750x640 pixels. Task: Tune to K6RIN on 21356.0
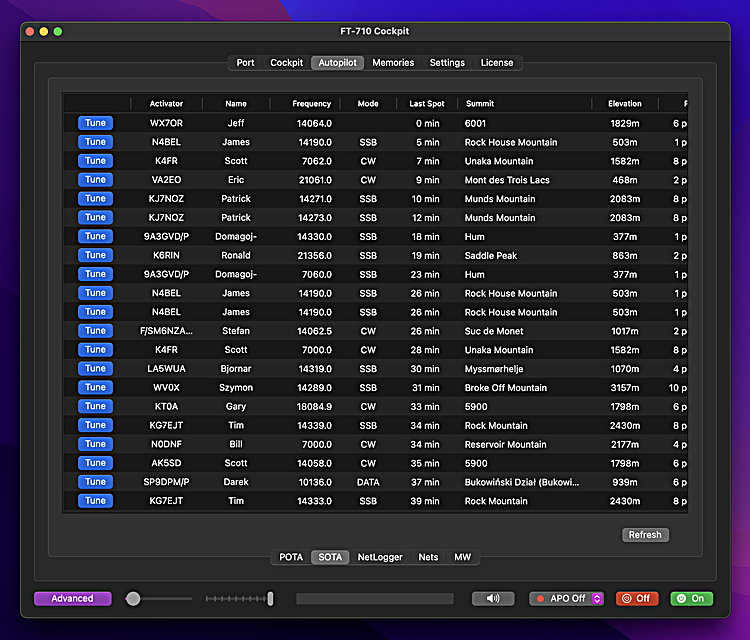pyautogui.click(x=95, y=255)
